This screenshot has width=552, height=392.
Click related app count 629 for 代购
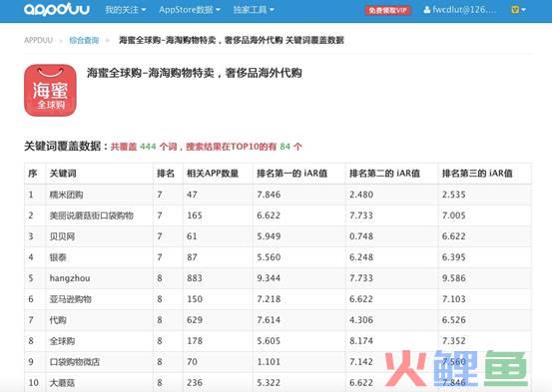[x=195, y=320]
